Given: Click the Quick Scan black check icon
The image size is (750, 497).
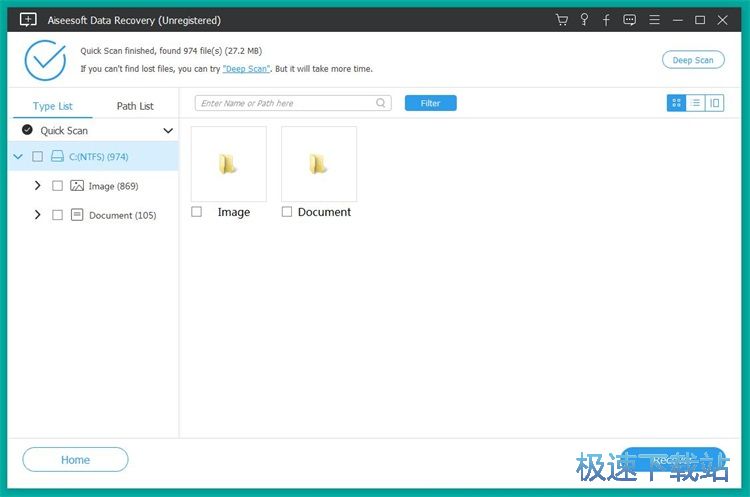Looking at the screenshot, I should pyautogui.click(x=27, y=130).
